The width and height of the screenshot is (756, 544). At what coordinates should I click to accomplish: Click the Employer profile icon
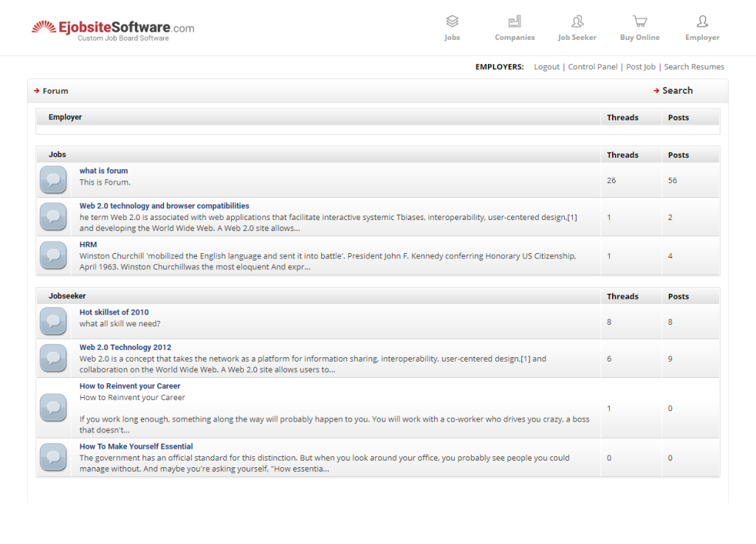pos(701,21)
